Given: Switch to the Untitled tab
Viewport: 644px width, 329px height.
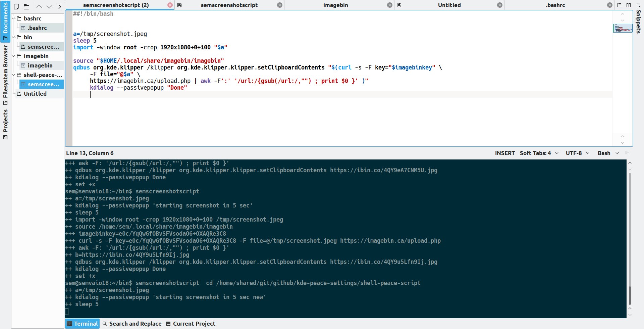Looking at the screenshot, I should click(449, 5).
